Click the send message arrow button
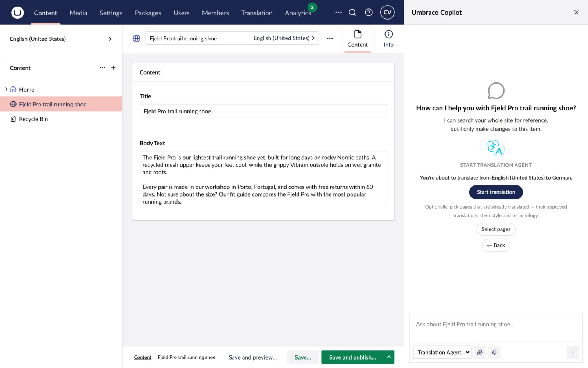 [x=573, y=352]
